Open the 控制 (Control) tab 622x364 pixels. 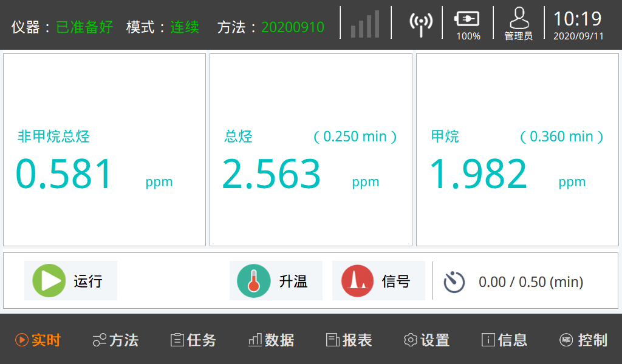(583, 340)
